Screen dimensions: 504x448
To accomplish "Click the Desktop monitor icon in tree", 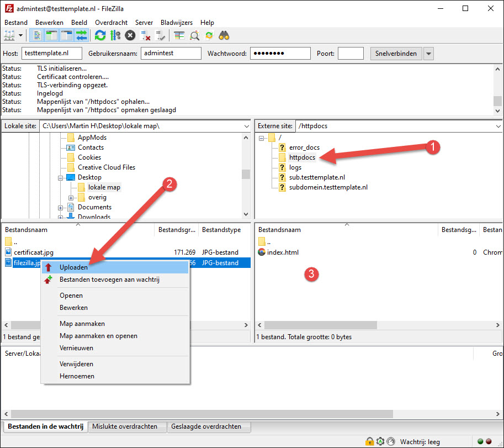I will (71, 177).
